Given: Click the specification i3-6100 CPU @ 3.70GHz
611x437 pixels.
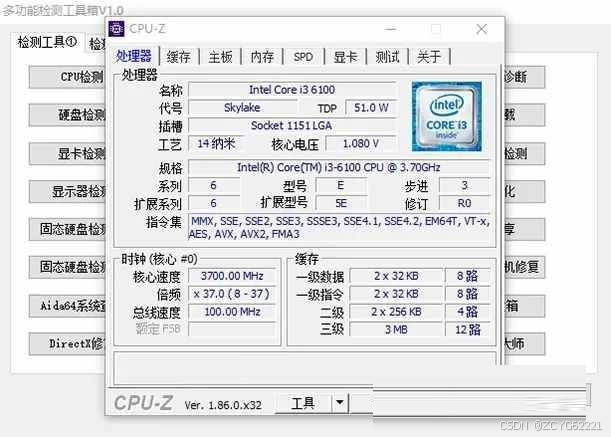Looking at the screenshot, I should click(339, 168).
